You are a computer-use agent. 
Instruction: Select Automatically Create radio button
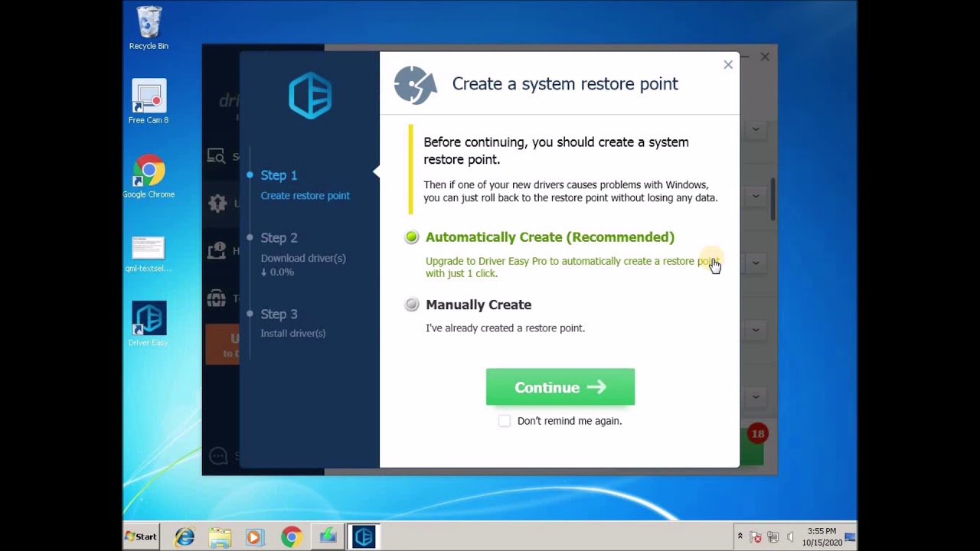pos(412,237)
